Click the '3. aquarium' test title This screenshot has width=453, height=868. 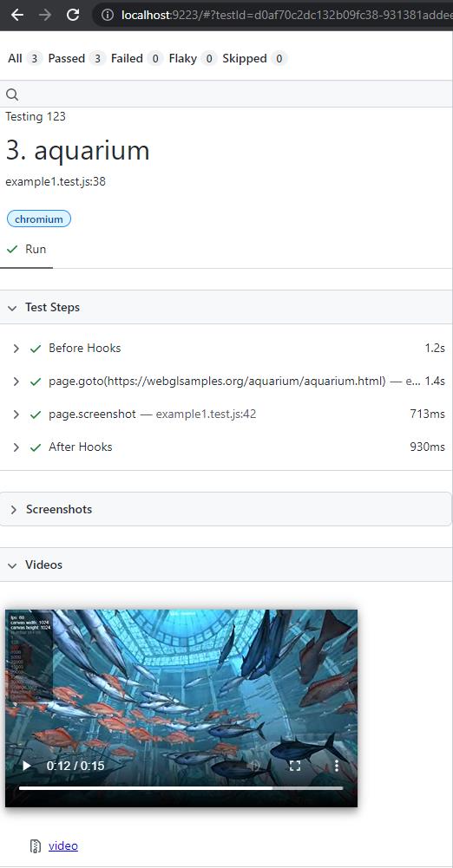(77, 150)
